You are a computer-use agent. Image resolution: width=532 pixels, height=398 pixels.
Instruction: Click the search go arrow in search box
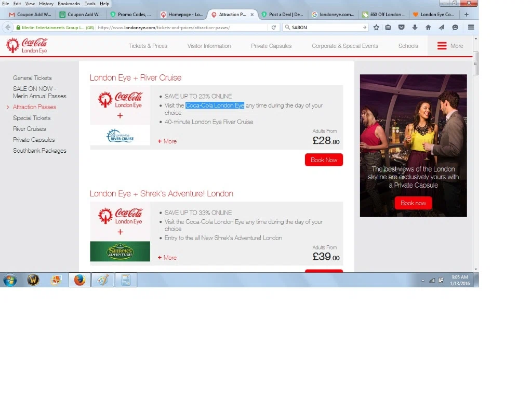(364, 28)
